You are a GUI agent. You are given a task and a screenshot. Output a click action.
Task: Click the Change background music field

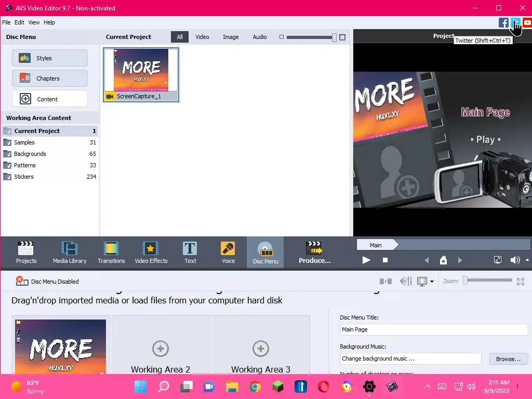[410, 358]
